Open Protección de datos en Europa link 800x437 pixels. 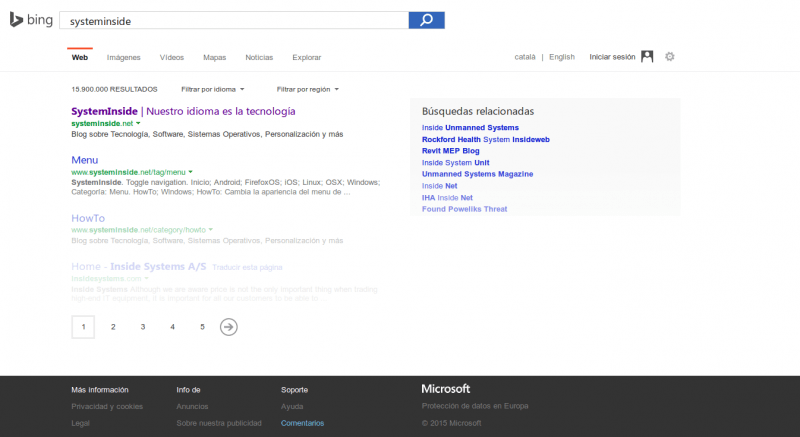tap(475, 406)
